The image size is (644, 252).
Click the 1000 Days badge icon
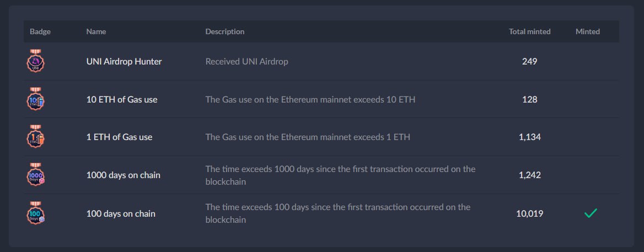click(36, 175)
